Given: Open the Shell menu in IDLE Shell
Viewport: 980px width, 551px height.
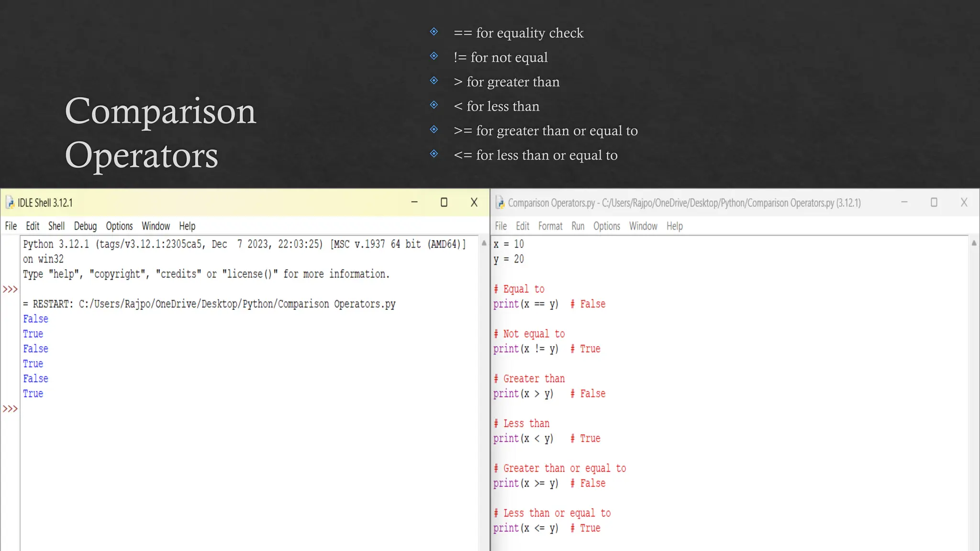Looking at the screenshot, I should pyautogui.click(x=56, y=226).
